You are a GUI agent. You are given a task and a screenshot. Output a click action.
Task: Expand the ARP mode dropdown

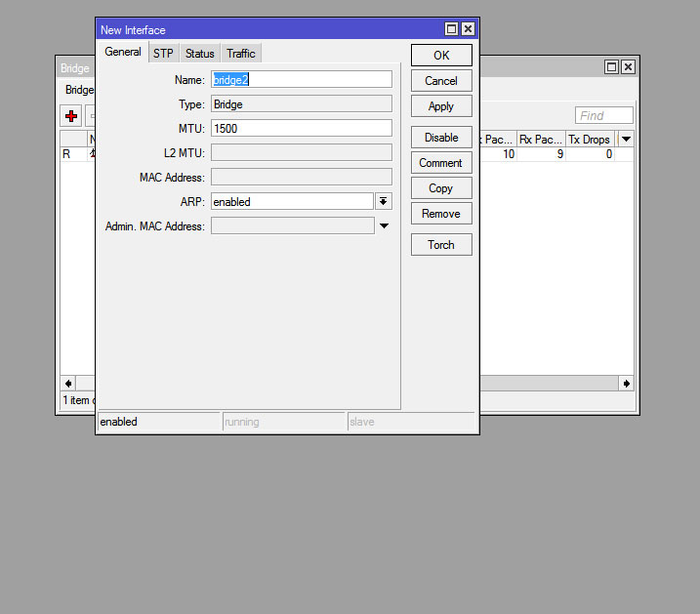pos(384,201)
